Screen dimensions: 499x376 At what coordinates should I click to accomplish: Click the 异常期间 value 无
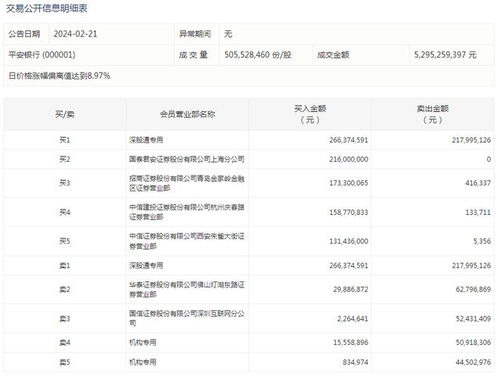[228, 34]
